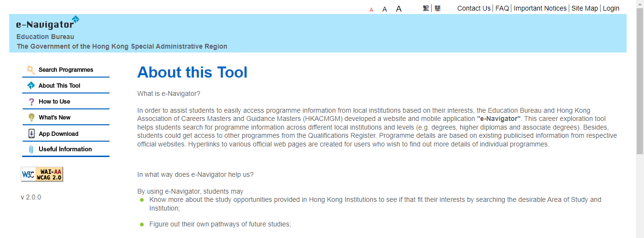Select the smallest font size A

pyautogui.click(x=371, y=10)
